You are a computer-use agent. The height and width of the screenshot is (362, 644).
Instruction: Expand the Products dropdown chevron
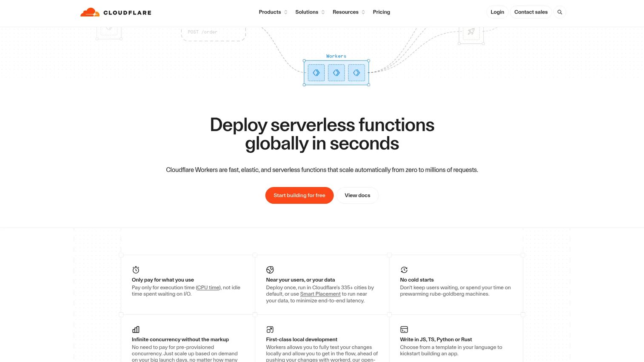tap(286, 12)
